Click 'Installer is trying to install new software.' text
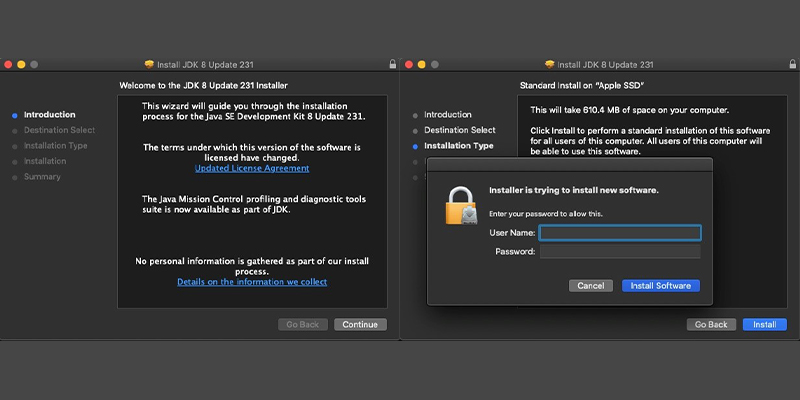800x400 pixels. 574,190
